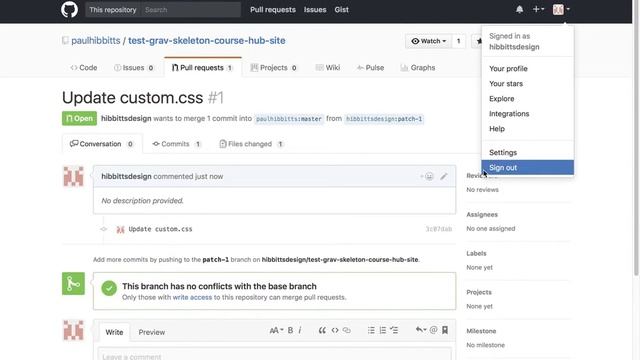Go to Issues in top nav
Image resolution: width=640 pixels, height=360 pixels.
point(315,10)
